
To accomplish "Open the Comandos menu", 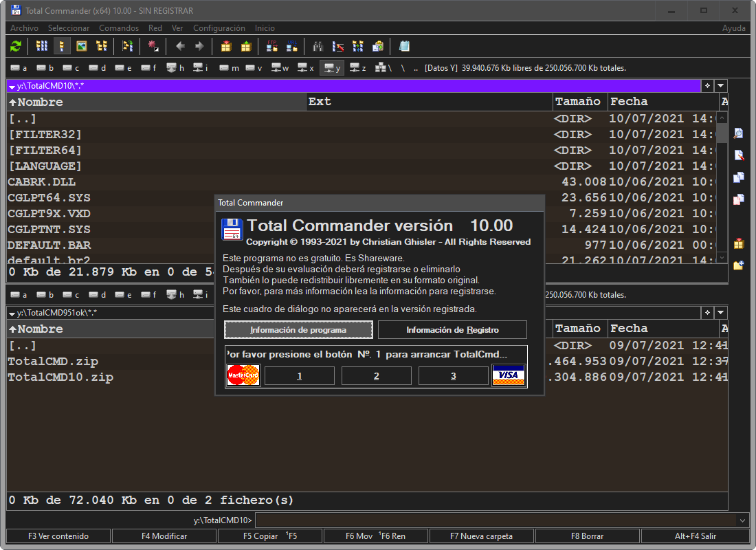I will (x=119, y=28).
